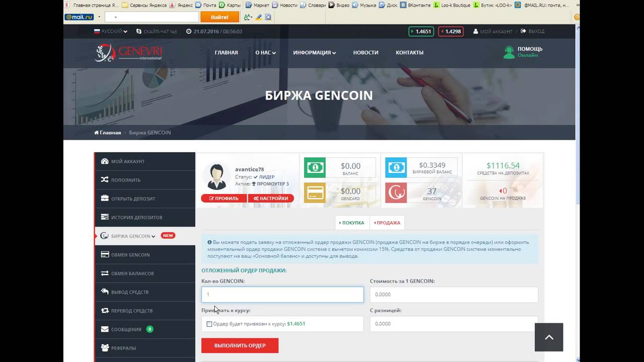Switch to the Продажа tab
644x362 pixels.
click(x=387, y=223)
